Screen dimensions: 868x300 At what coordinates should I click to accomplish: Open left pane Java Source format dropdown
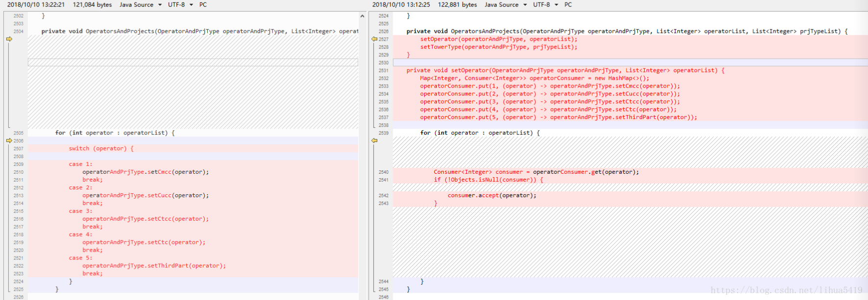pos(141,4)
